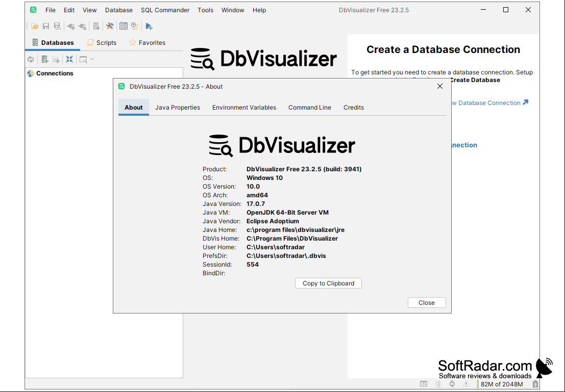Open the Database menu
This screenshot has width=565, height=392.
[119, 10]
